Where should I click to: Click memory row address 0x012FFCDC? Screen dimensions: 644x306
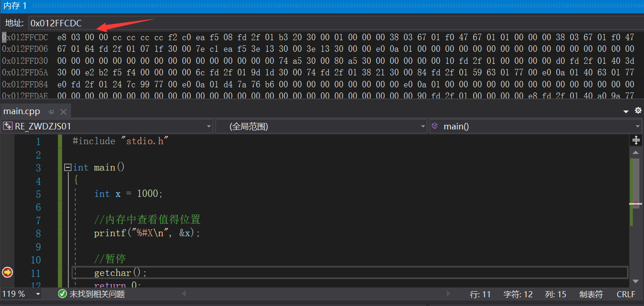click(x=25, y=37)
